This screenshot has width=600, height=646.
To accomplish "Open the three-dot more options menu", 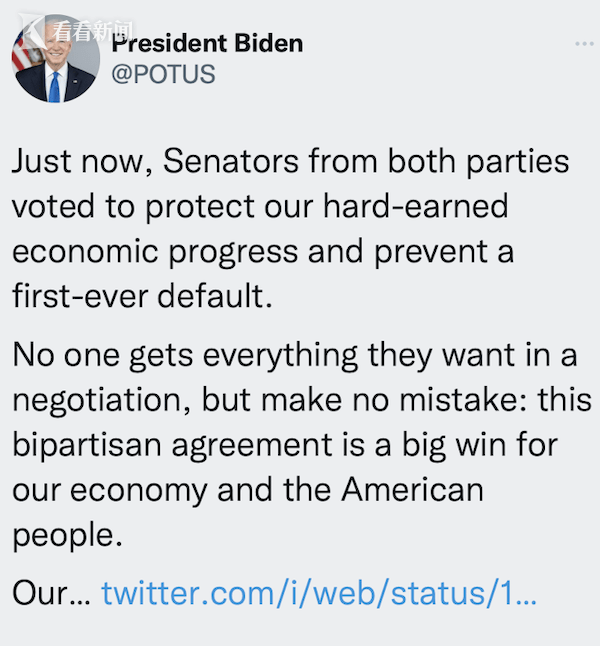I will [x=584, y=43].
